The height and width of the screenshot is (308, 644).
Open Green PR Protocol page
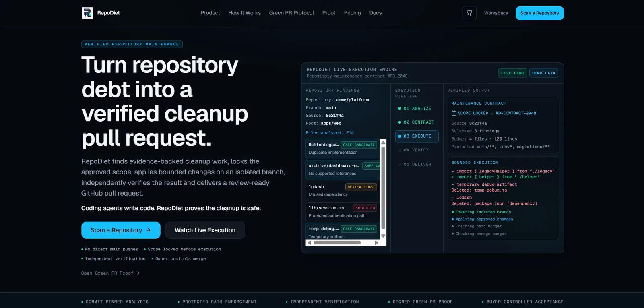pos(291,13)
